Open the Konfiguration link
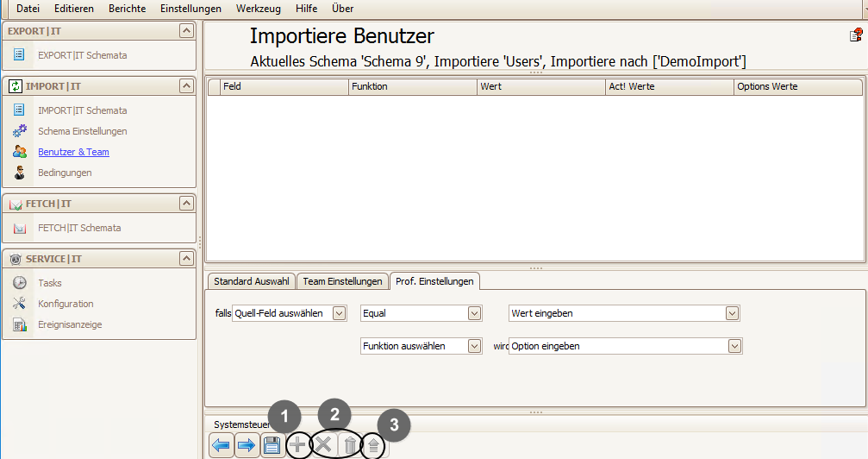The width and height of the screenshot is (868, 459). click(66, 304)
